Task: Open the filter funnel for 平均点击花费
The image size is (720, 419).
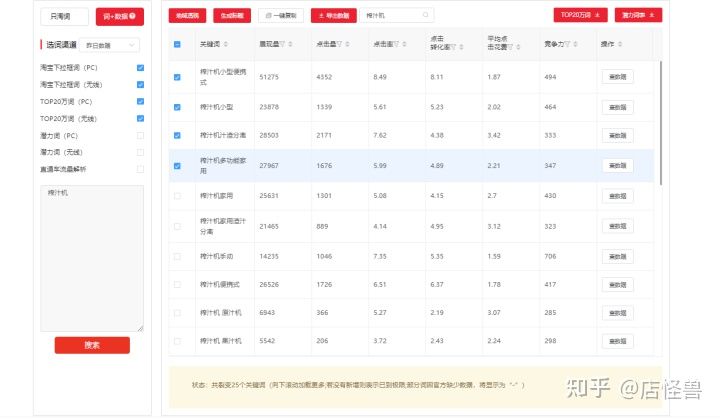Action: click(510, 47)
